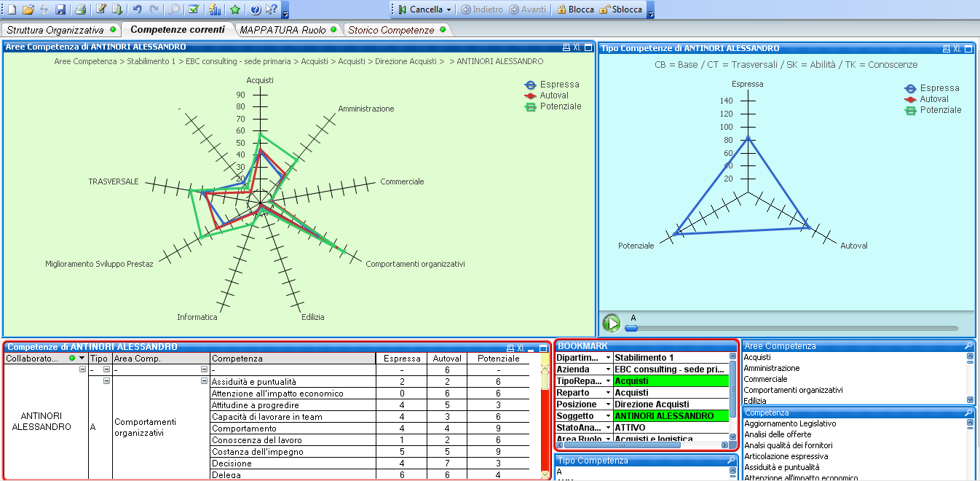
Task: Expand TipoRepa... dropdown in BOOKMARK
Action: pos(608,381)
